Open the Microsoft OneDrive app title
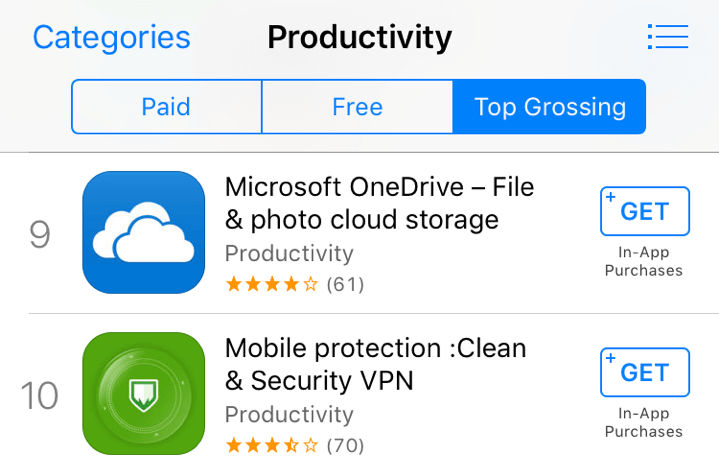This screenshot has width=719, height=471. coord(379,202)
